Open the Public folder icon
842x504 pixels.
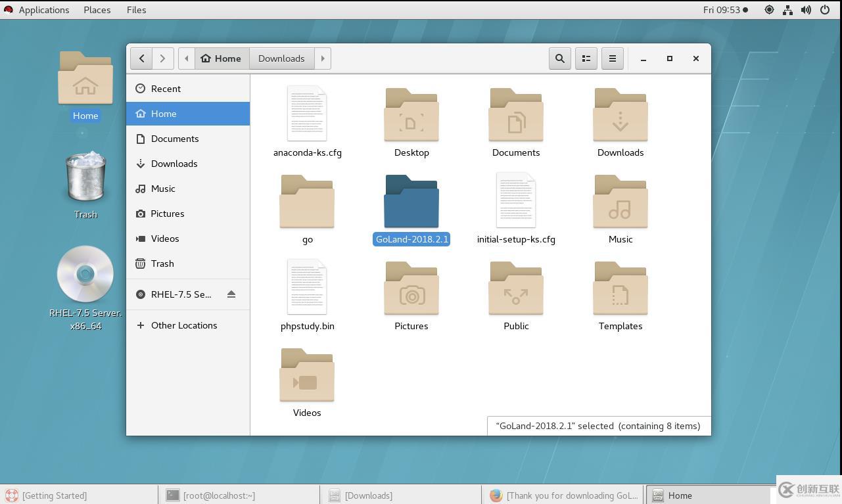click(x=516, y=288)
